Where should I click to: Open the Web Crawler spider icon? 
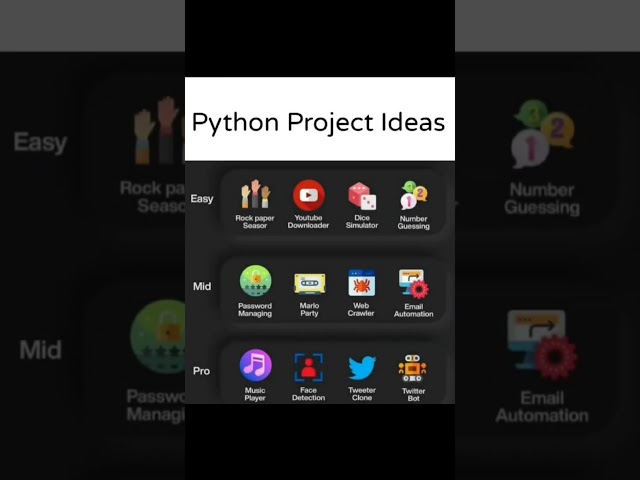(362, 283)
